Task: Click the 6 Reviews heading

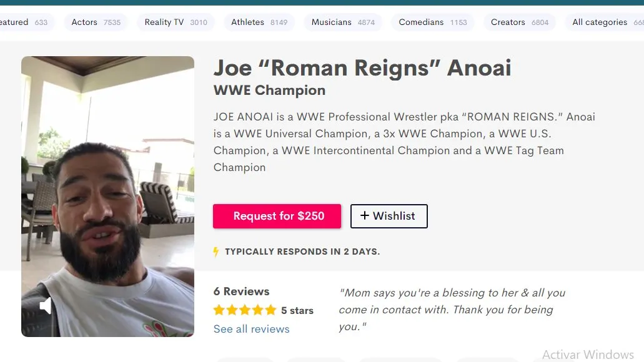Action: [241, 291]
